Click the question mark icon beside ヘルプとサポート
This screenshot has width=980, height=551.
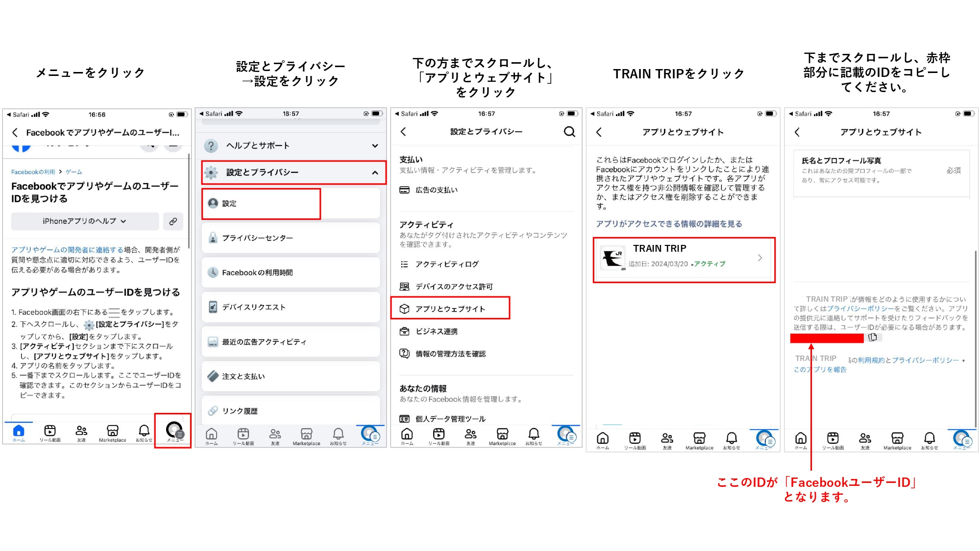[x=211, y=145]
